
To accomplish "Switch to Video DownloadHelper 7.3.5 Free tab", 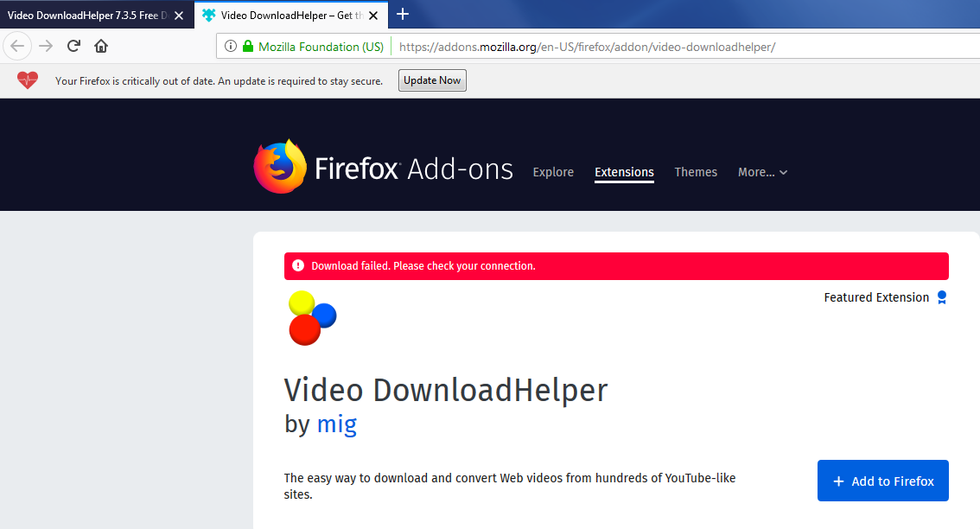I will click(97, 15).
